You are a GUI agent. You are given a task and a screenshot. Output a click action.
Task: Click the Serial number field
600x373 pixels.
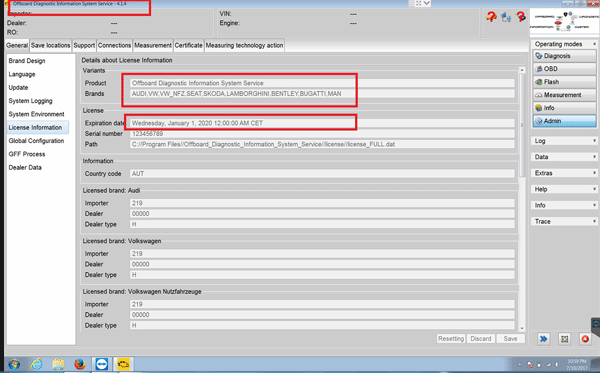(322, 134)
